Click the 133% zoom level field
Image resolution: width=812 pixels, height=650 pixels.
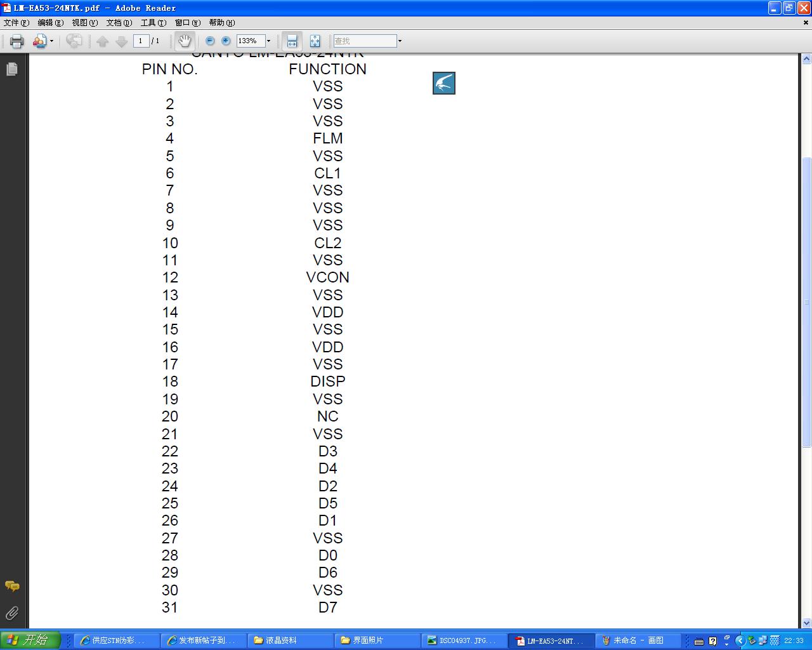[250, 41]
